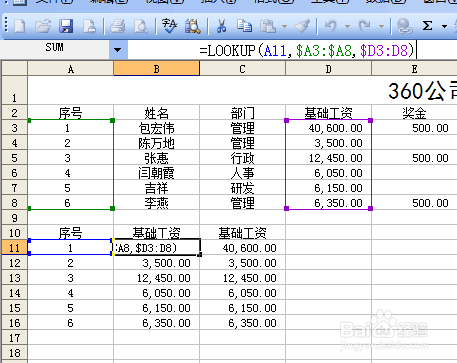Create a new blank workbook
457x363 pixels.
click(20, 26)
